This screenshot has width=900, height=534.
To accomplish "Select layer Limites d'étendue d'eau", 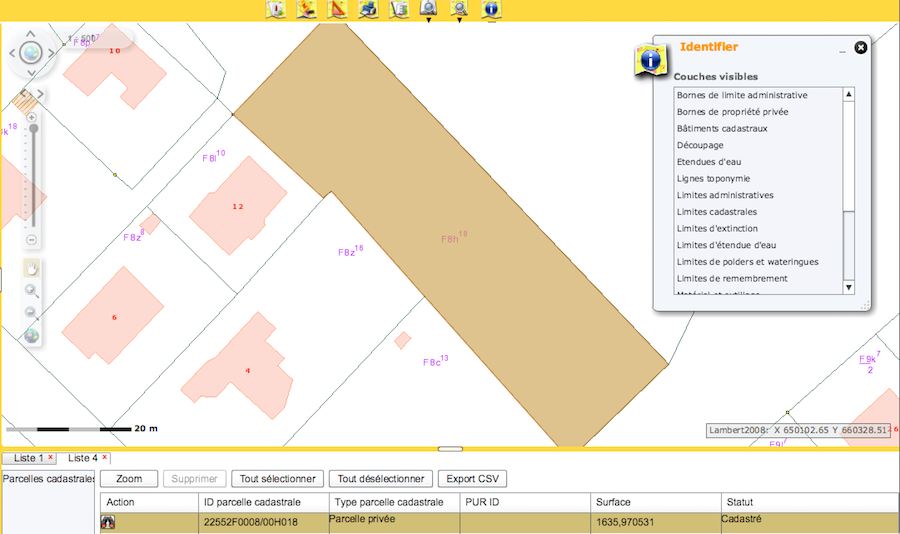I will point(726,245).
